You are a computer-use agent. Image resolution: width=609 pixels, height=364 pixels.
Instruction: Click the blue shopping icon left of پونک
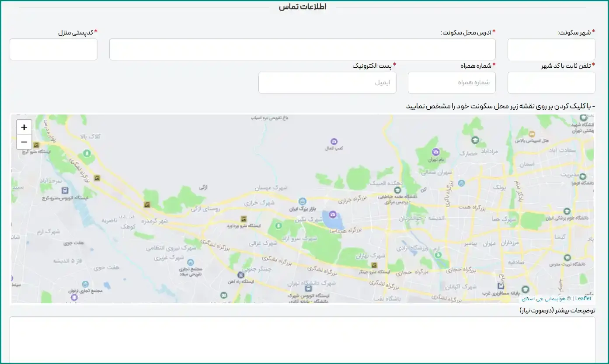point(461,183)
